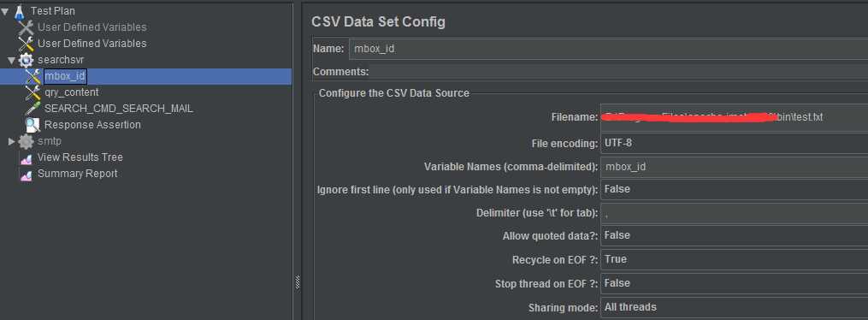
Task: Click the Response Assertion magnifier icon
Action: click(32, 125)
